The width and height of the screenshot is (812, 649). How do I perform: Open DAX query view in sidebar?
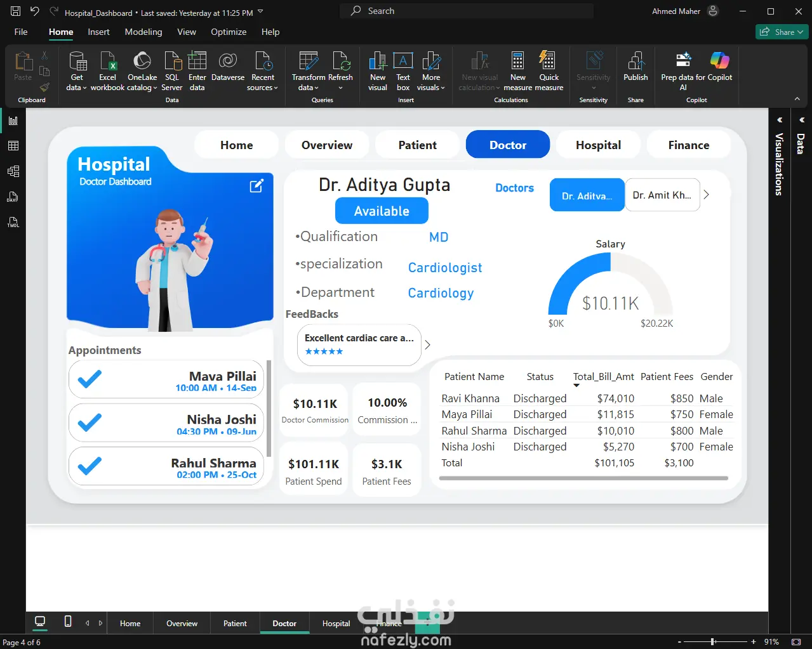pyautogui.click(x=13, y=197)
